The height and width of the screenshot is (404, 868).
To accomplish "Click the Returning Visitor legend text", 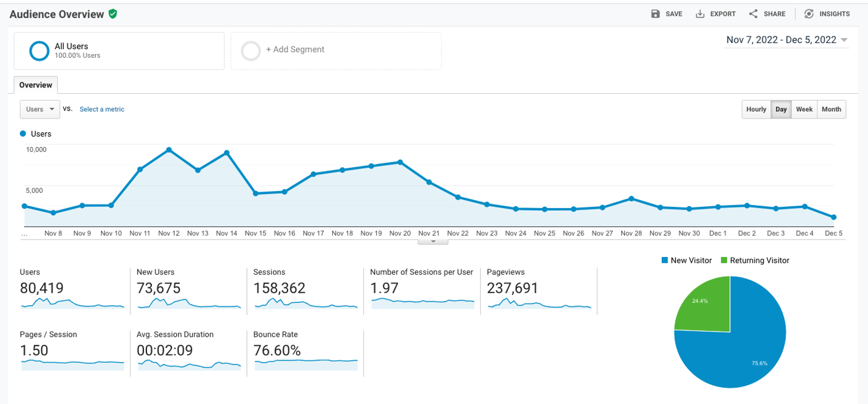I will click(759, 260).
